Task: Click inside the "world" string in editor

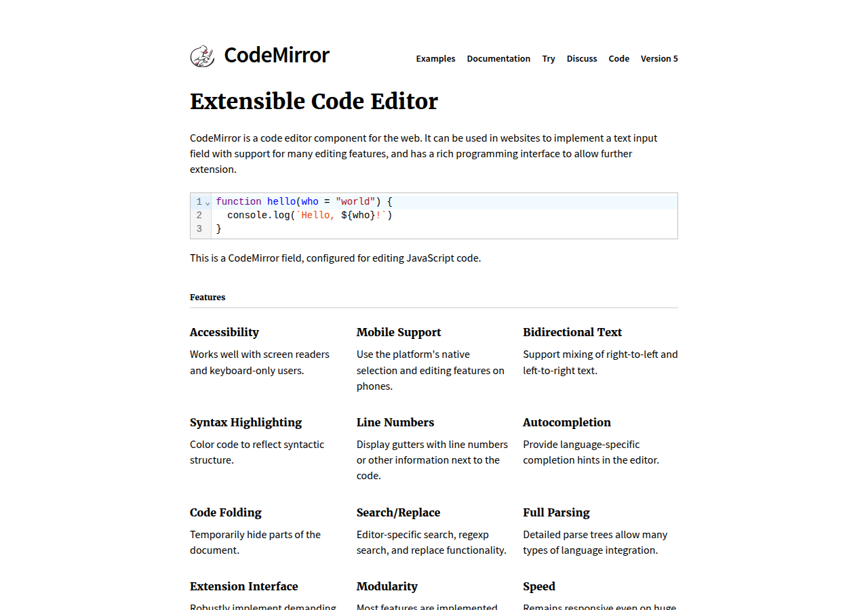Action: pyautogui.click(x=355, y=202)
